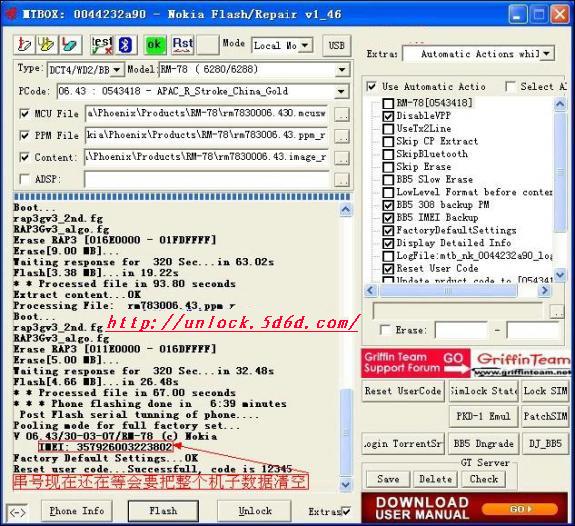575x526 pixels.
Task: Click the Rst reset icon
Action: (182, 45)
